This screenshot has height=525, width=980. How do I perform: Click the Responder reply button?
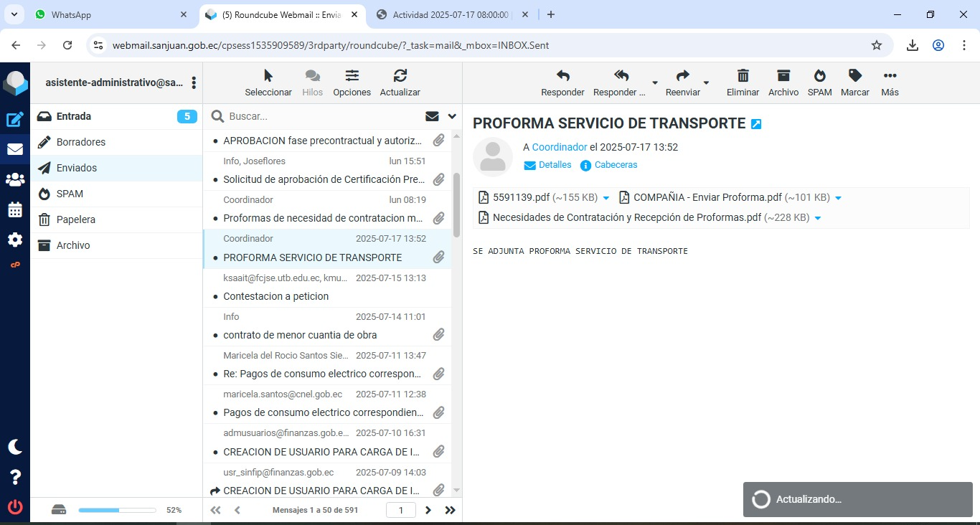(562, 82)
